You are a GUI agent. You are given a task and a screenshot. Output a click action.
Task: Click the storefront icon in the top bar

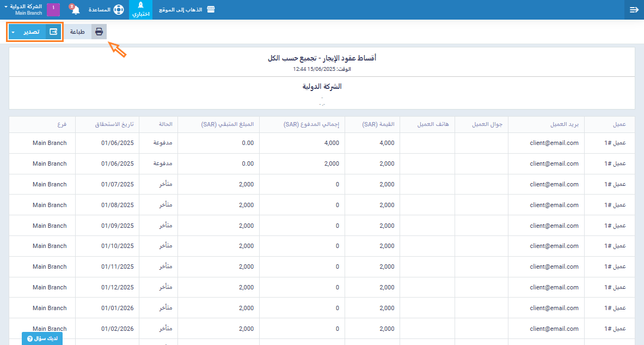211,10
